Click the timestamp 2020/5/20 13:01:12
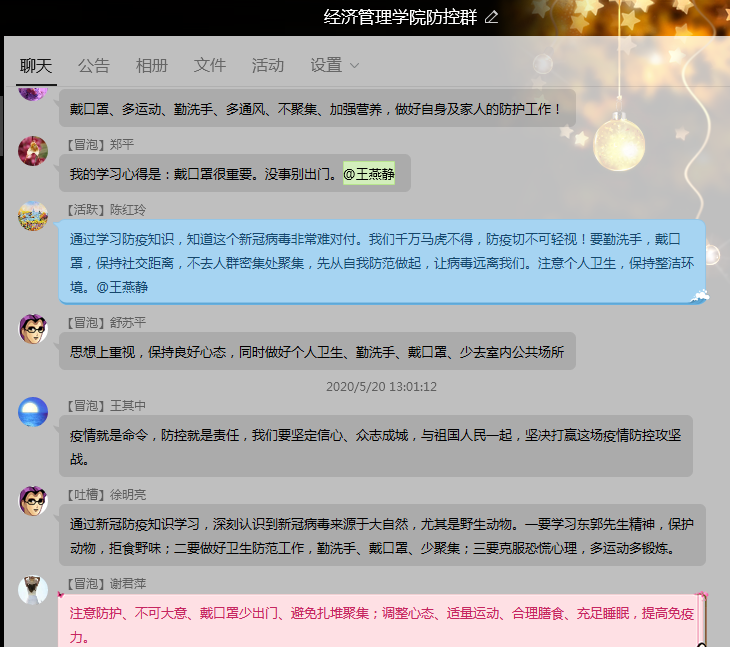This screenshot has height=647, width=730. pos(381,387)
